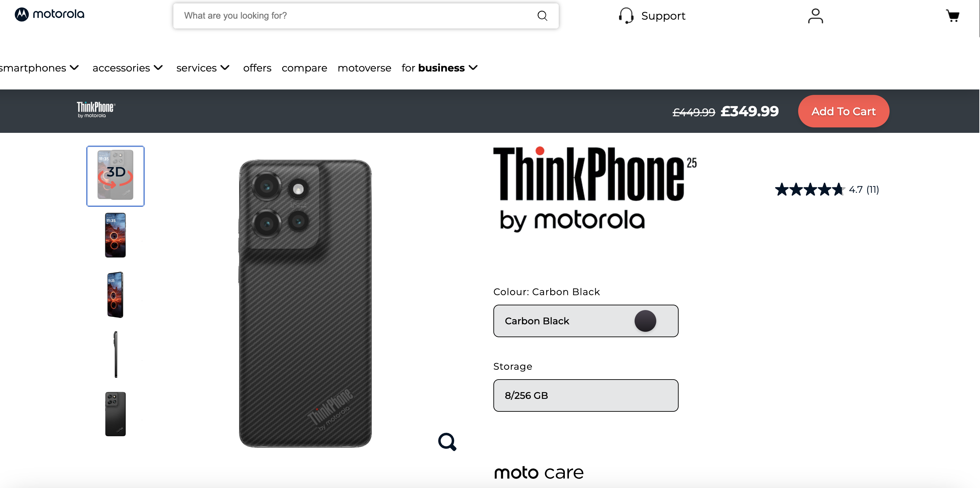Go to the compare page
Image resolution: width=980 pixels, height=488 pixels.
[x=304, y=68]
